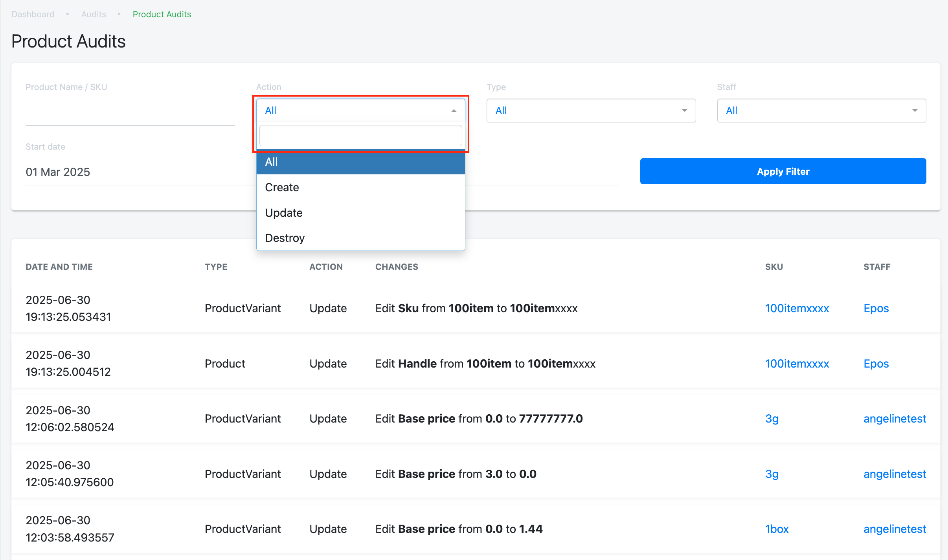Click the Product Name / SKU field
Image resolution: width=948 pixels, height=560 pixels.
[x=130, y=113]
